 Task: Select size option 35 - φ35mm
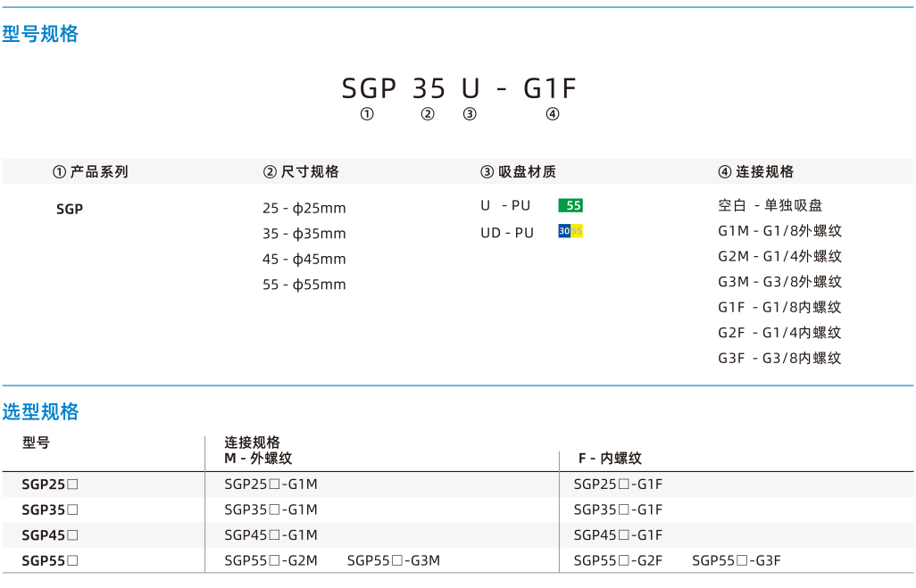click(304, 234)
